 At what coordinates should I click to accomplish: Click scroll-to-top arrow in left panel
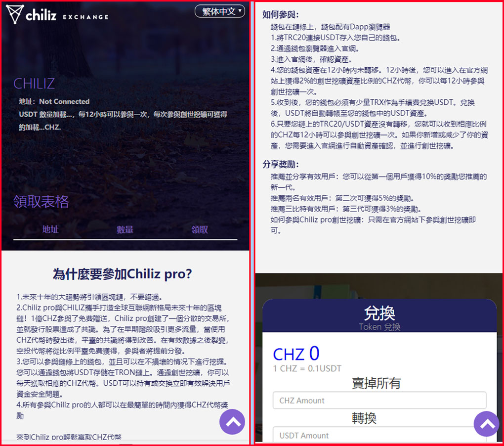(x=232, y=422)
